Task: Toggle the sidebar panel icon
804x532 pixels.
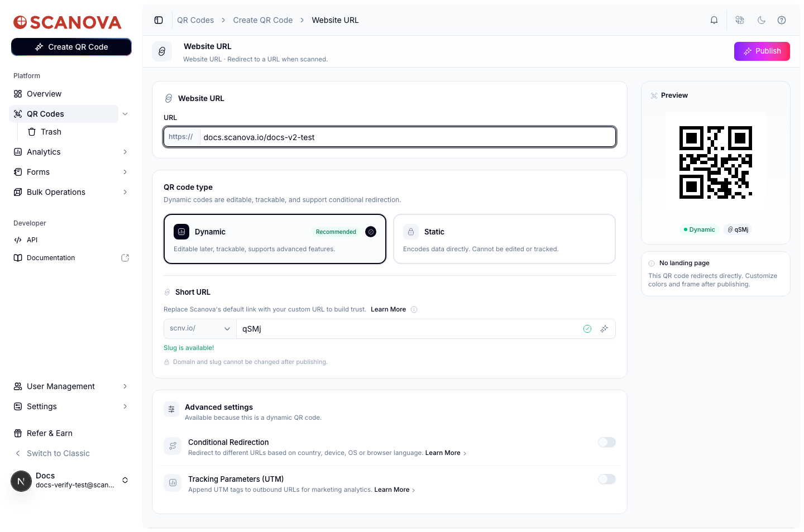Action: point(159,20)
